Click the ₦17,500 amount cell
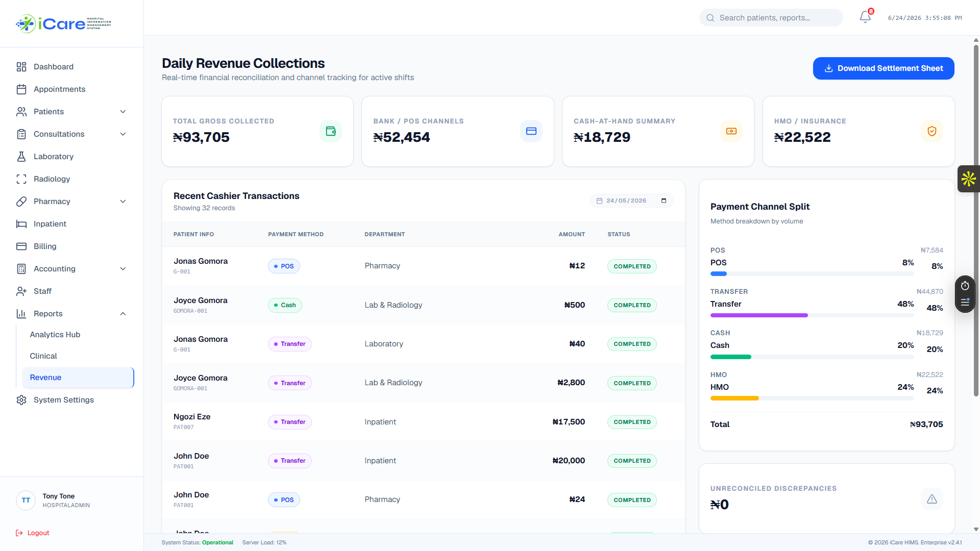Viewport: 980px width, 551px height. (569, 422)
